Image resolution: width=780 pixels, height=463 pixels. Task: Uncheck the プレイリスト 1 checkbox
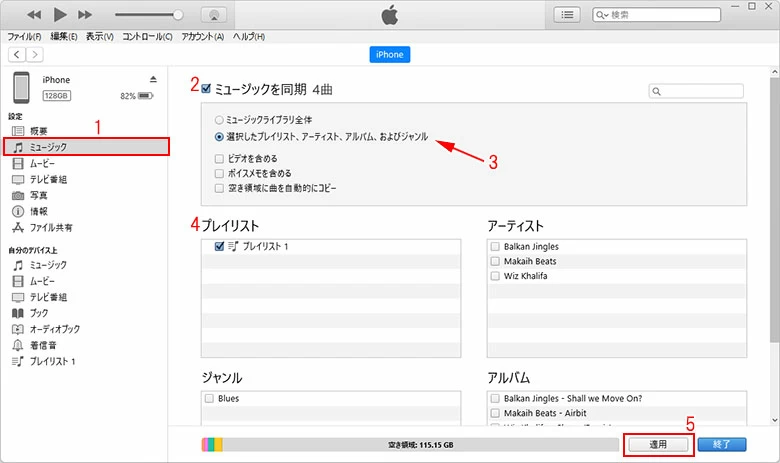pos(219,246)
